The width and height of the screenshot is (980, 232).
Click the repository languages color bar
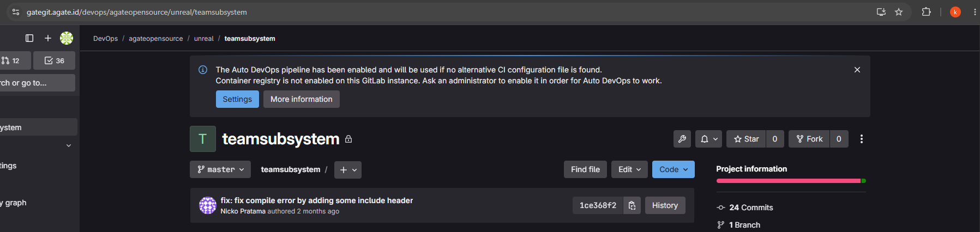[791, 181]
